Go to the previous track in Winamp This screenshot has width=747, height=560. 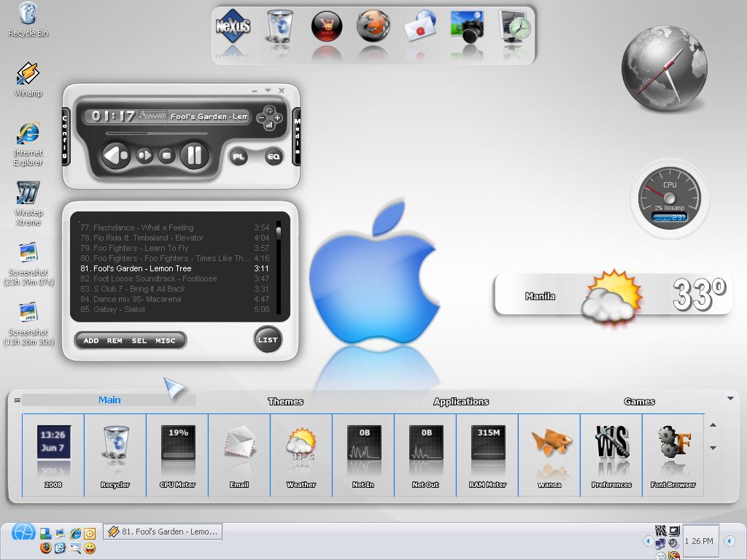coord(116,155)
